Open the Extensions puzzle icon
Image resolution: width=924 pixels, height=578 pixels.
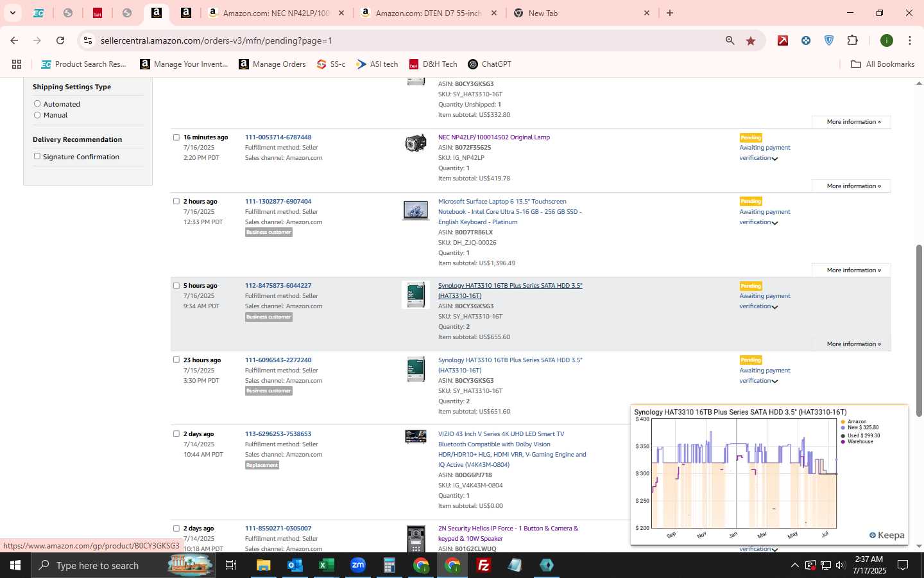852,40
